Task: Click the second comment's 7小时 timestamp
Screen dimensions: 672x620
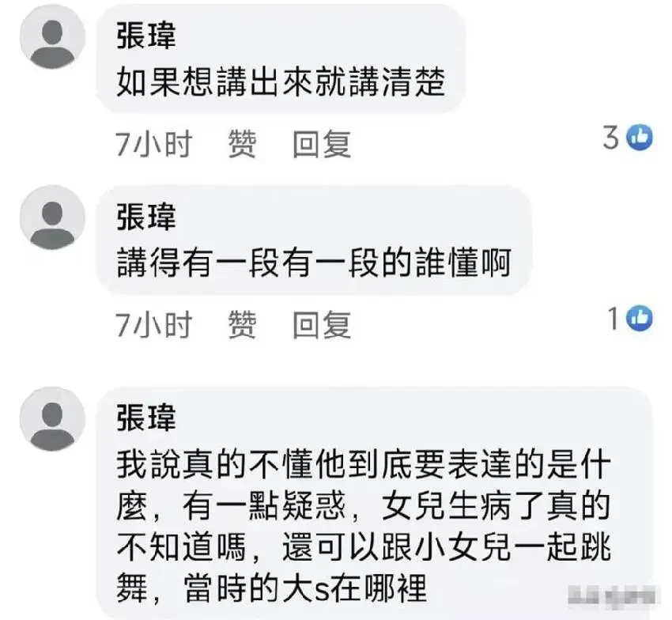Action: tap(154, 324)
